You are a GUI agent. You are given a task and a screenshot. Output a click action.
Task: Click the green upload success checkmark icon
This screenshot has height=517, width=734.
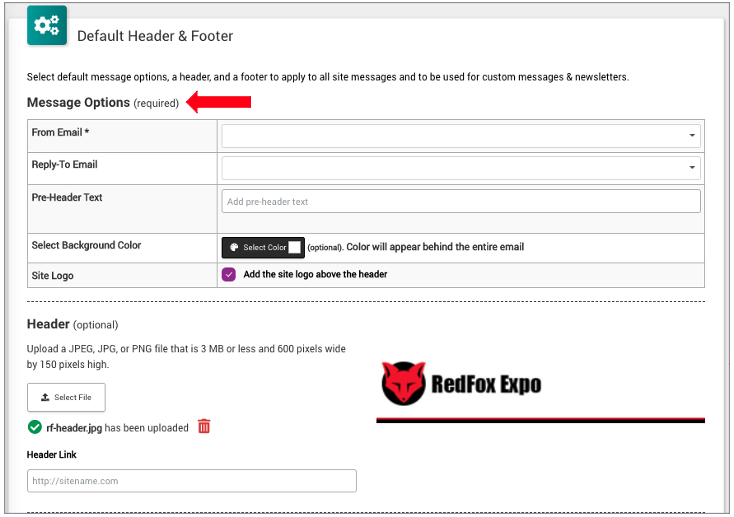coord(35,427)
